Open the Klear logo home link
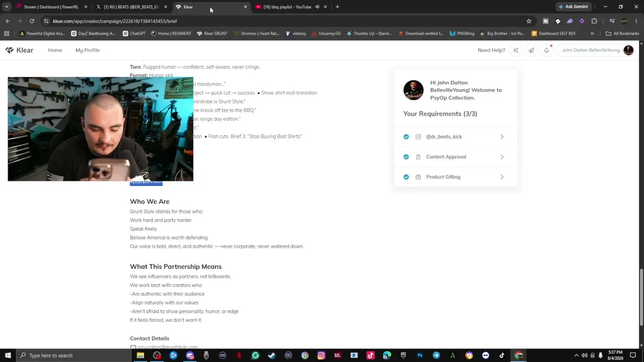 click(19, 50)
